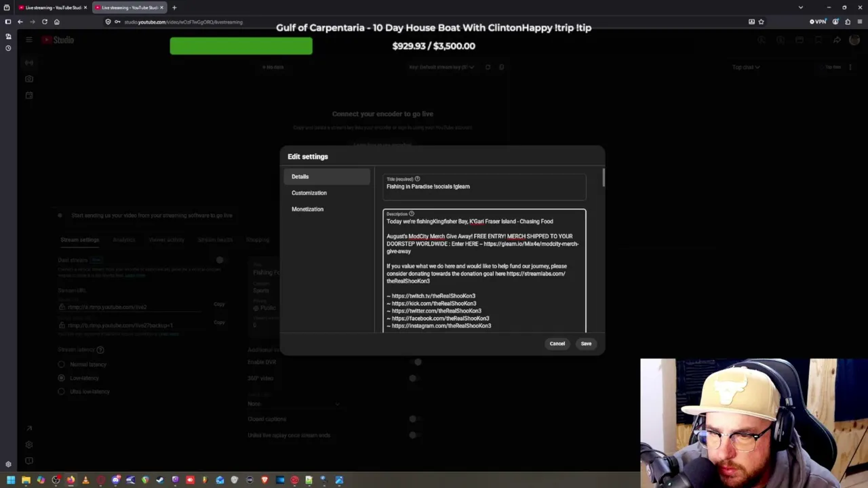Open the browser home page icon
Screen dimensions: 868x488
pos(57,22)
